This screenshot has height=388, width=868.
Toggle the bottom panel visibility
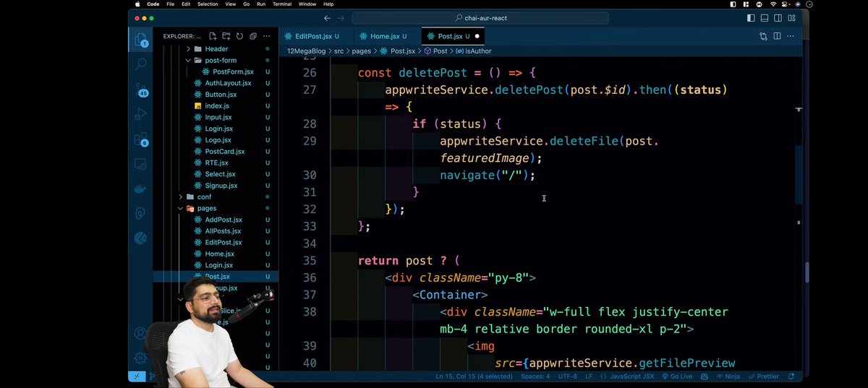[765, 18]
